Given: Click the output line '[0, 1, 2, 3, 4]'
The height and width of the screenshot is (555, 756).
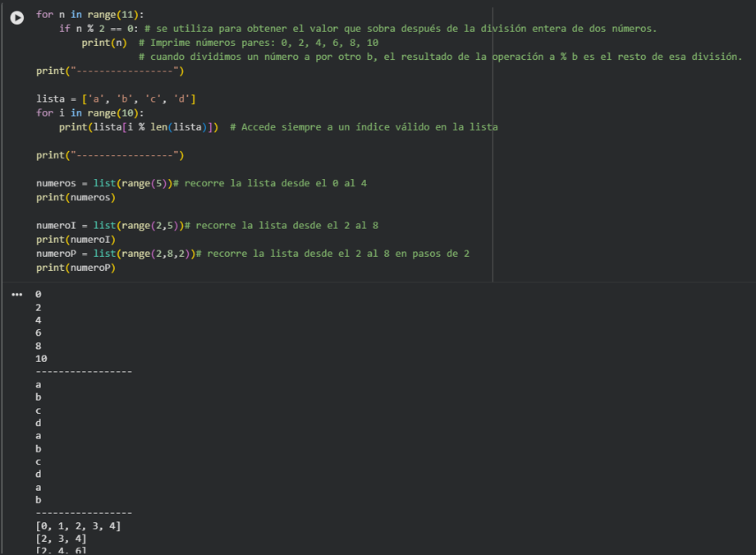Looking at the screenshot, I should (78, 526).
